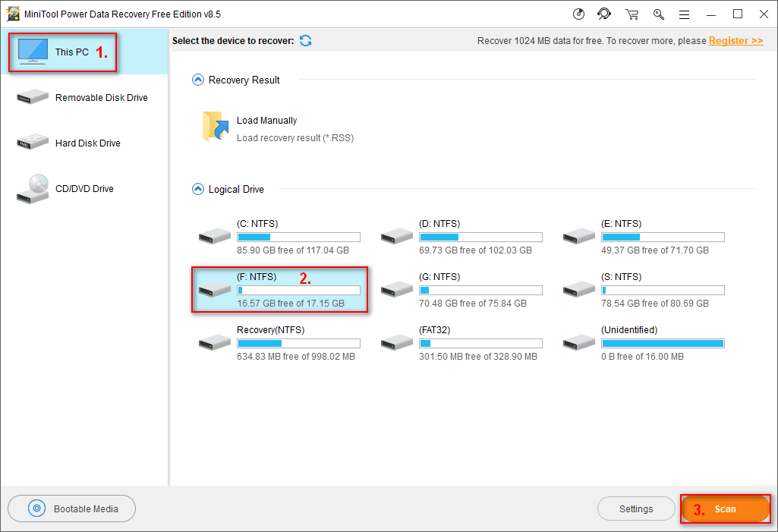Click the Register link
Screen dimensions: 778x532
735,40
